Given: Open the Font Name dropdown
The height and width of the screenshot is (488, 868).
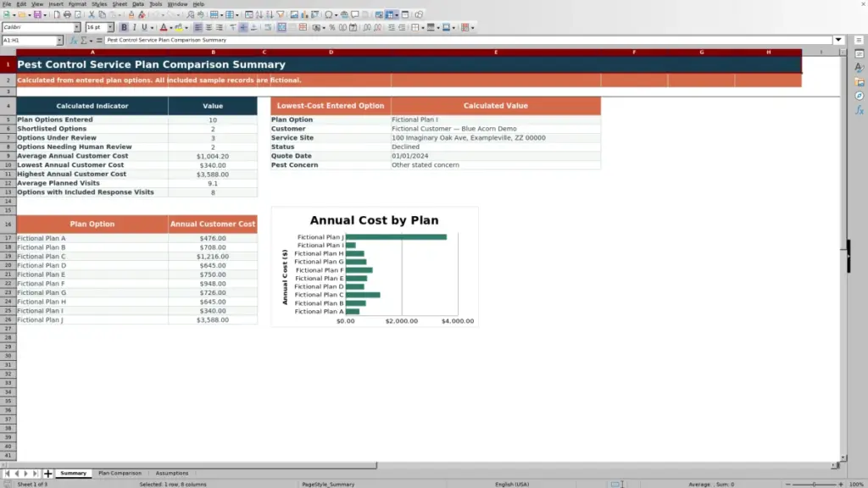Looking at the screenshot, I should pos(77,28).
